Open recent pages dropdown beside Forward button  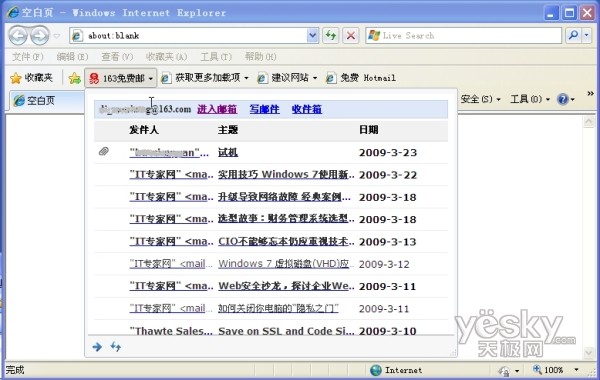57,36
